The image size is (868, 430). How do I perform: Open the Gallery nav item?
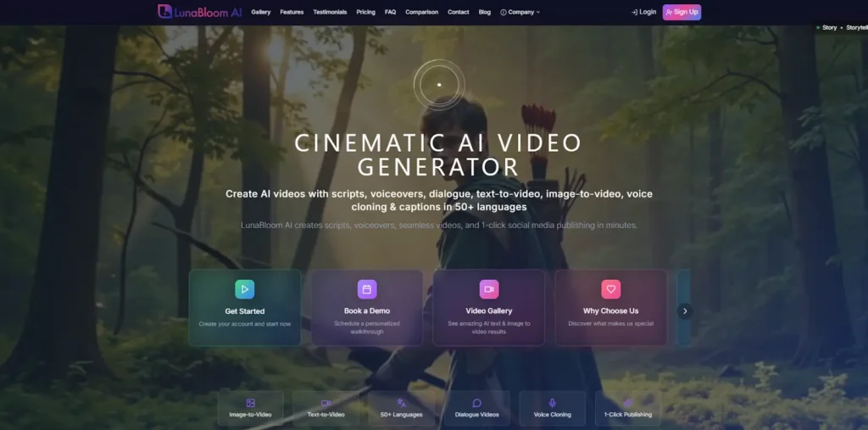point(261,12)
